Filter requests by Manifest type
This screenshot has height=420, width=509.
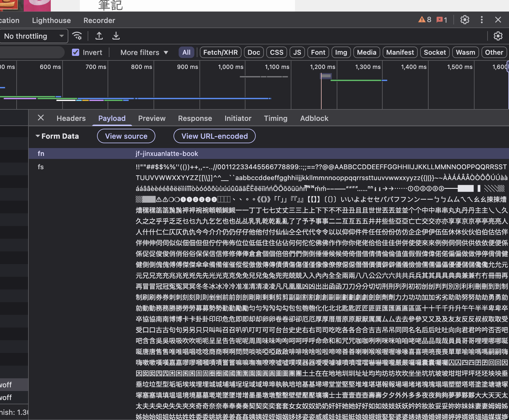(400, 52)
